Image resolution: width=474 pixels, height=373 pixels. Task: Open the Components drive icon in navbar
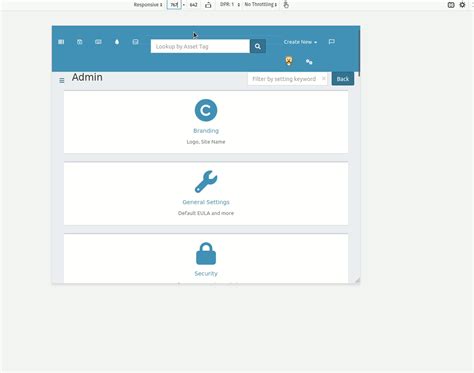point(135,42)
